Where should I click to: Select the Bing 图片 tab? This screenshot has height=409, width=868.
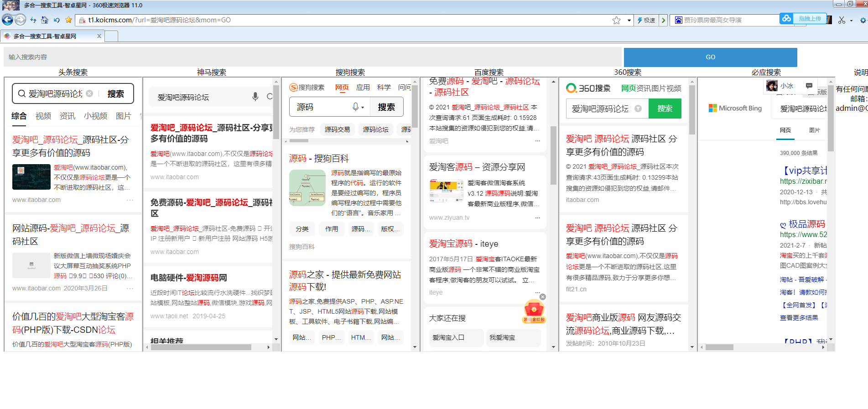click(x=814, y=130)
